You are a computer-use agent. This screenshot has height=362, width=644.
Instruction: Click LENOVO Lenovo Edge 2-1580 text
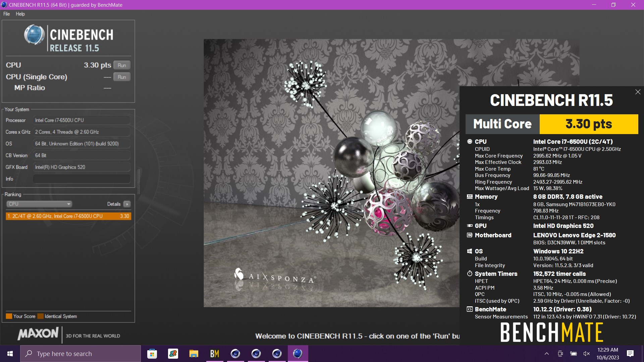574,235
